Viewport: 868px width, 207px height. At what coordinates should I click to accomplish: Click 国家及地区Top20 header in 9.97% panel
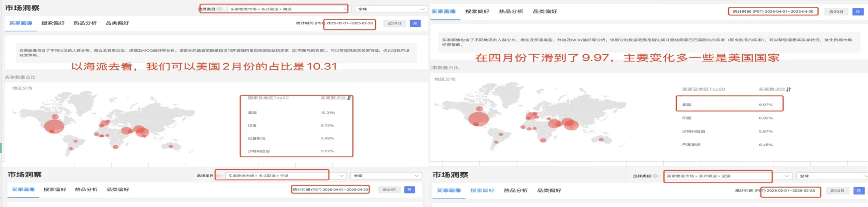click(703, 90)
